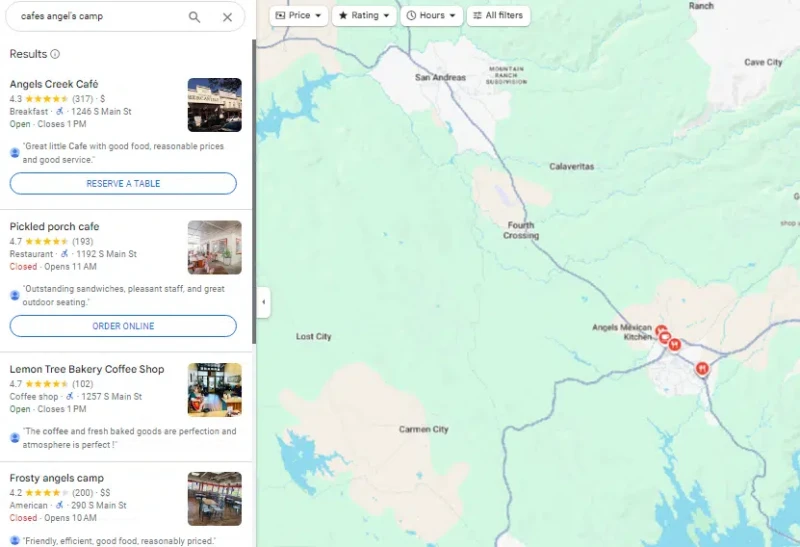Click the Lemon Tree Bakery photo thumbnail
Image resolution: width=800 pixels, height=547 pixels.
215,390
